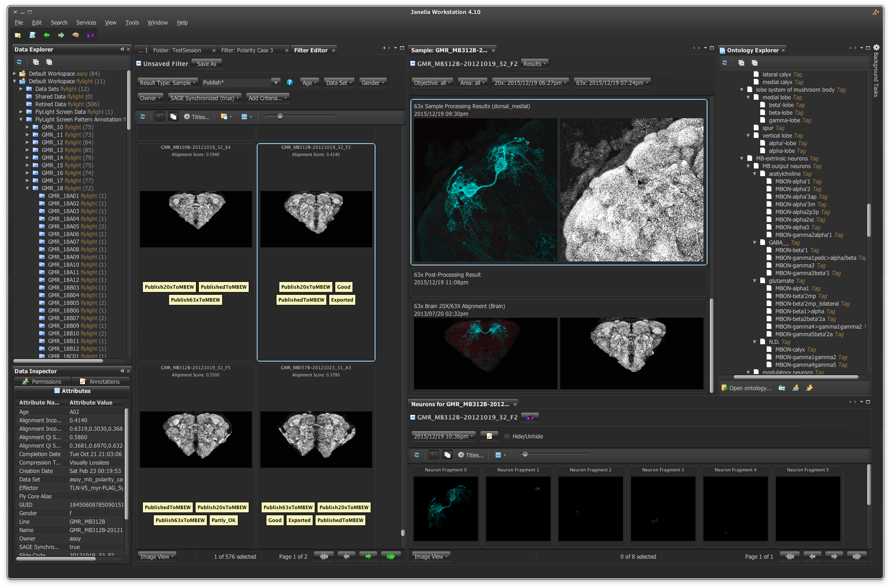Screen dimensions: 891x588
Task: Toggle annotation tags button in Neurons toolbar
Action: coord(447,455)
